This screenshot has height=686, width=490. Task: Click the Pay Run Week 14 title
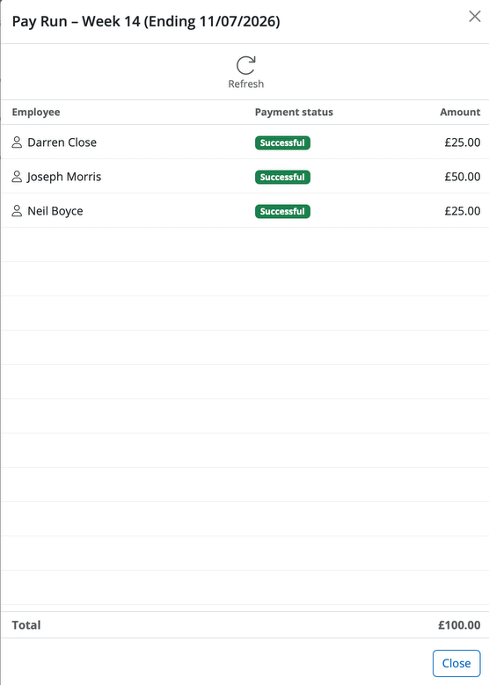coord(146,21)
